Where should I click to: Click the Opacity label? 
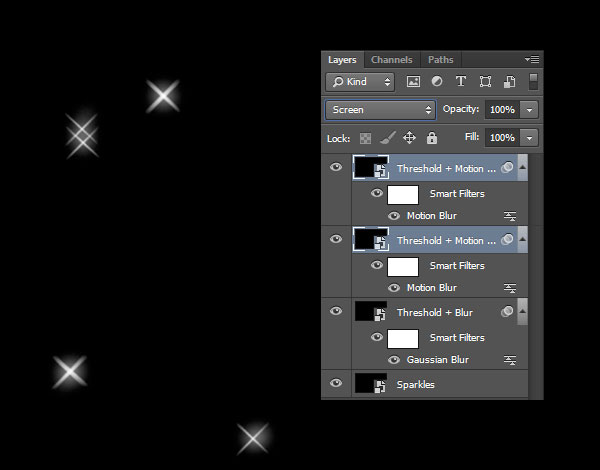point(461,109)
